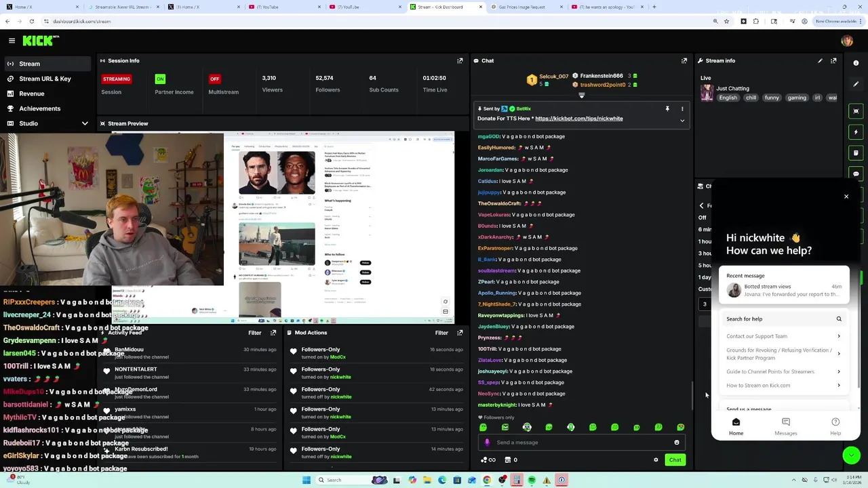The width and height of the screenshot is (868, 488).
Task: Click the purple microphone icon in chat input
Action: 487,443
